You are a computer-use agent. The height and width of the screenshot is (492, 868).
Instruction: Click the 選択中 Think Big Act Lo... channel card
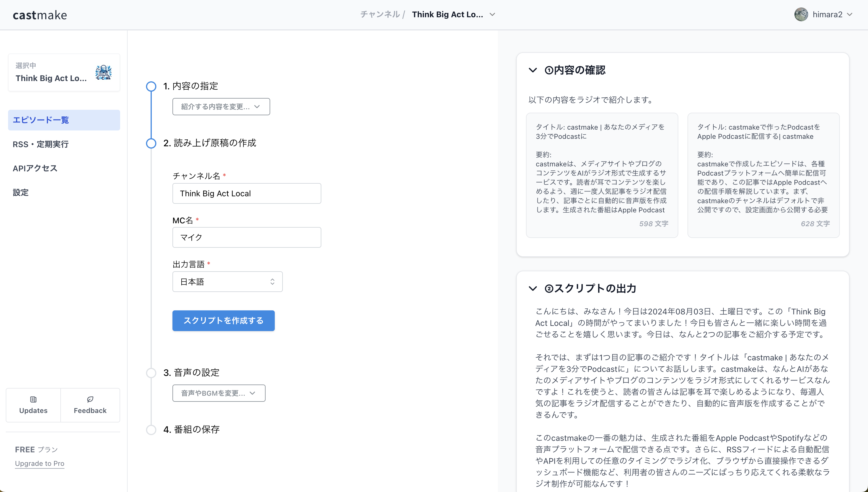(x=64, y=72)
